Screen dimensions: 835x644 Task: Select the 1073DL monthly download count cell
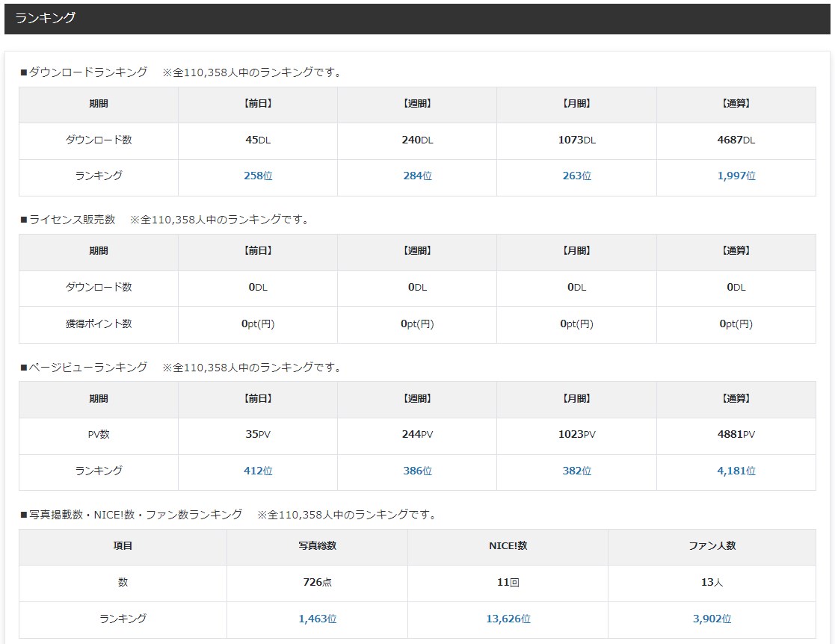576,140
